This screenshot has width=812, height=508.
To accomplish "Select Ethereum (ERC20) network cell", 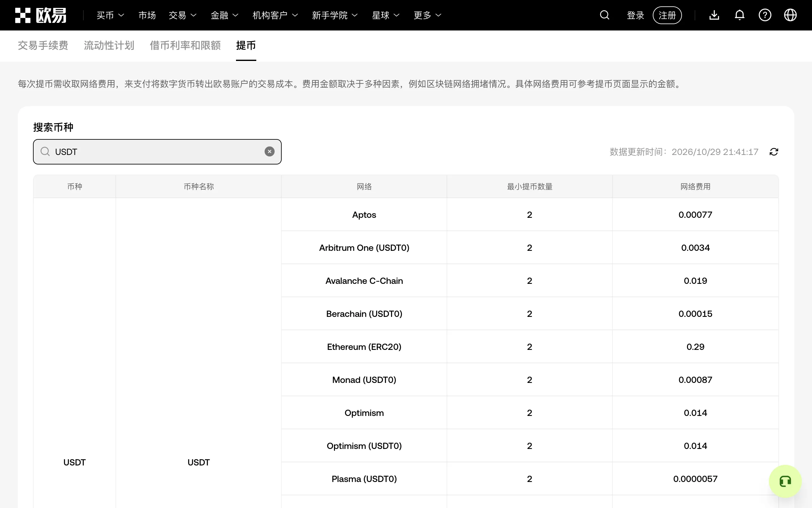I will 364,346.
